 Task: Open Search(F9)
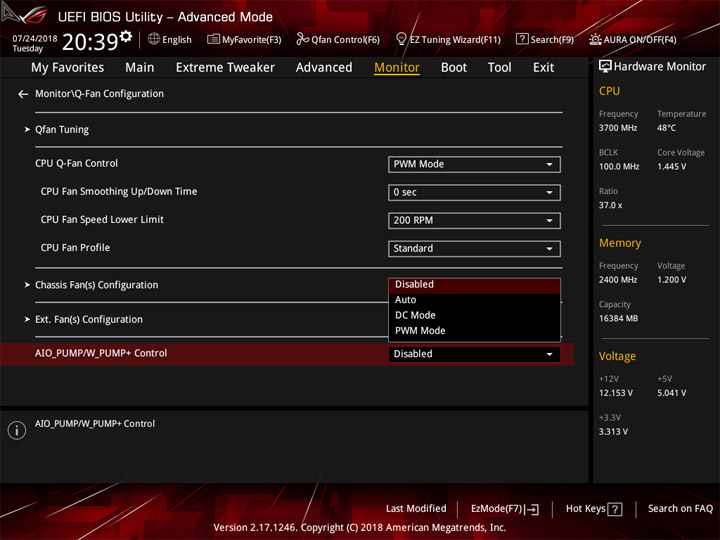click(x=545, y=39)
